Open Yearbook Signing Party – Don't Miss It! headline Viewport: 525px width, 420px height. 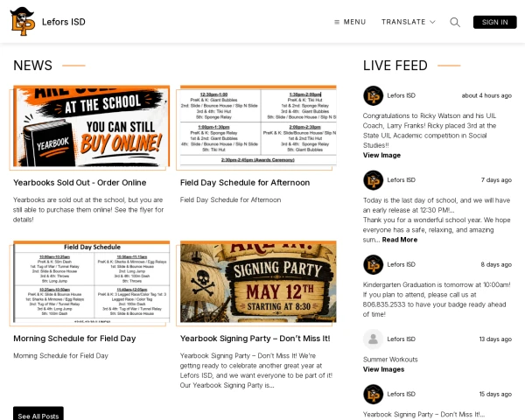(x=255, y=339)
